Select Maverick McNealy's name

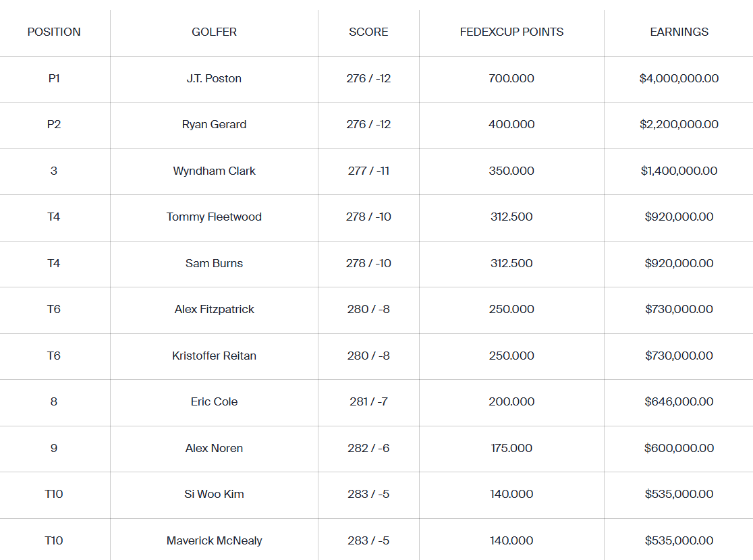tap(214, 541)
